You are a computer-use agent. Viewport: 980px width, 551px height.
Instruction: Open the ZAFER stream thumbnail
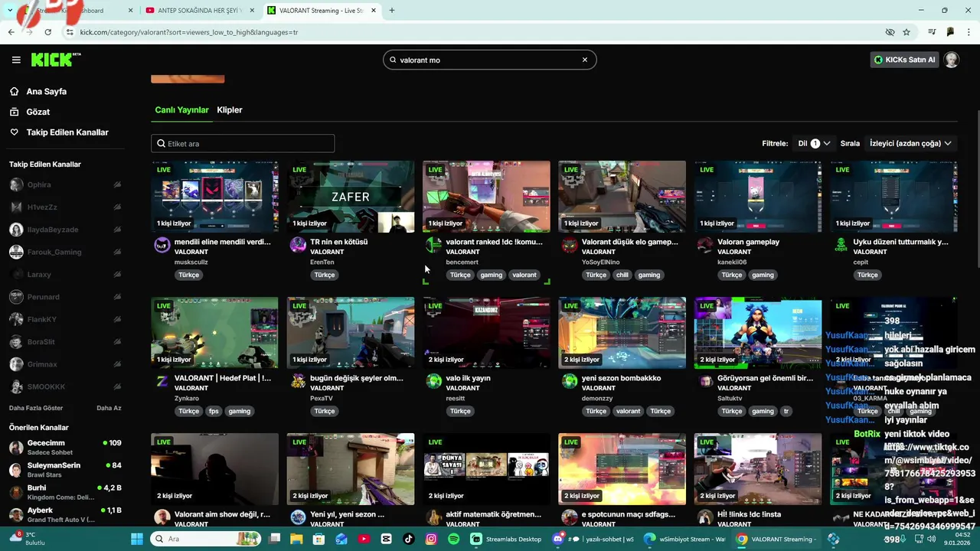coord(351,197)
